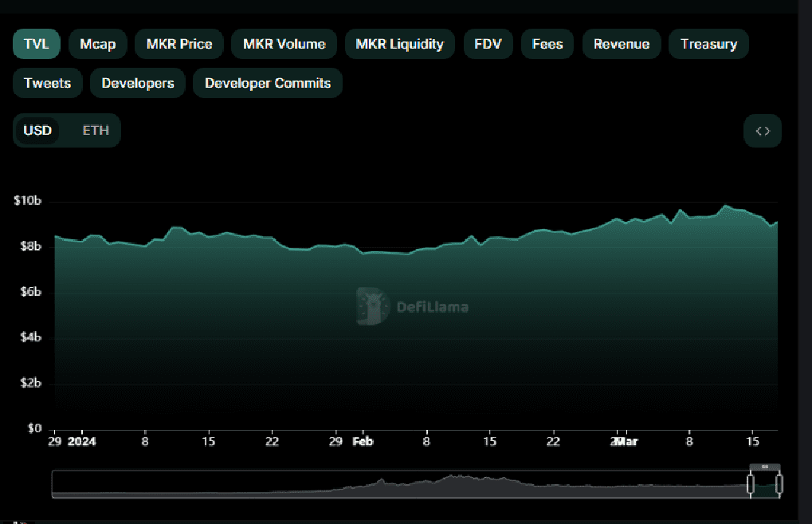Toggle the Mcap metric chip
Image resolution: width=812 pixels, height=524 pixels.
pos(97,44)
